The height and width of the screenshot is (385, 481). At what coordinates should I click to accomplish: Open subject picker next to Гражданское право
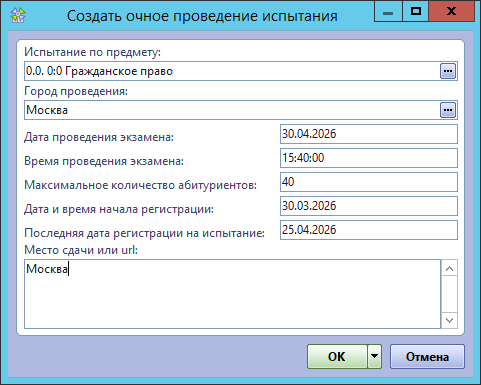pyautogui.click(x=448, y=71)
